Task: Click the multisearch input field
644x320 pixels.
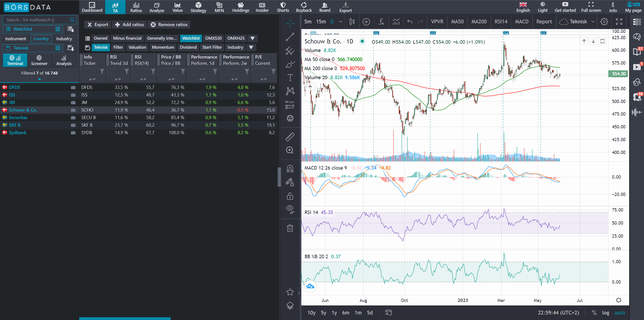Action: coord(37,20)
